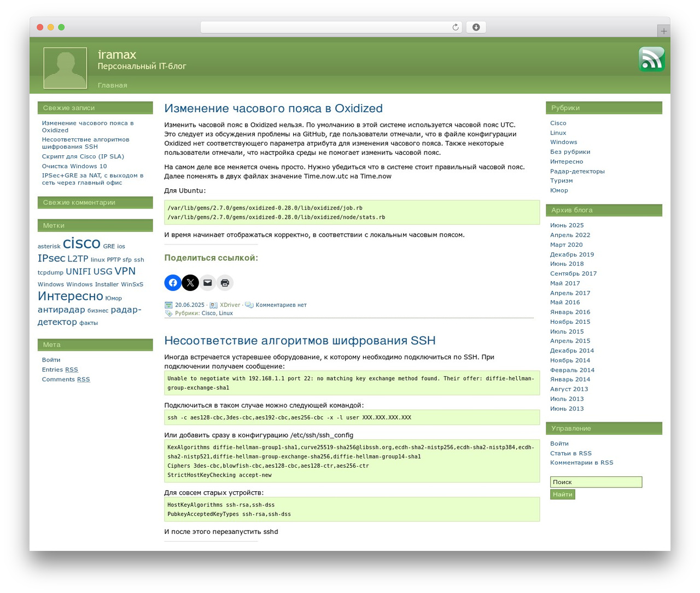This screenshot has width=700, height=593.
Task: Share the post via Facebook icon
Action: tap(173, 283)
